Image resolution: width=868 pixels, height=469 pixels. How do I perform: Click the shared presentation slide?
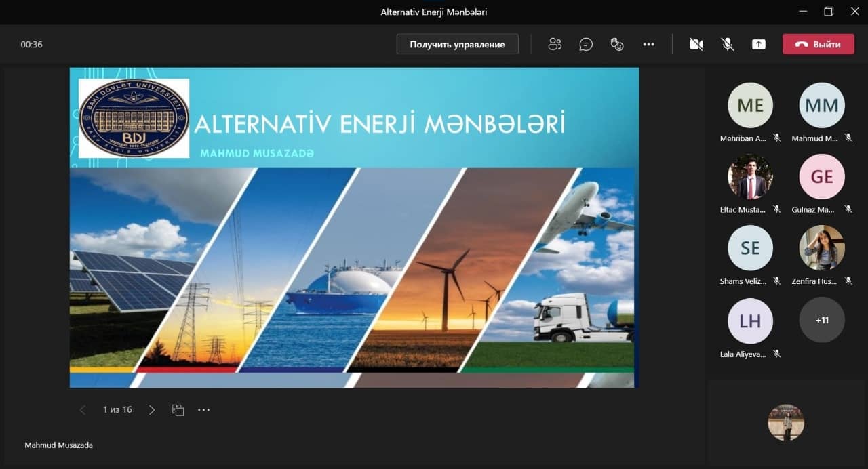354,228
